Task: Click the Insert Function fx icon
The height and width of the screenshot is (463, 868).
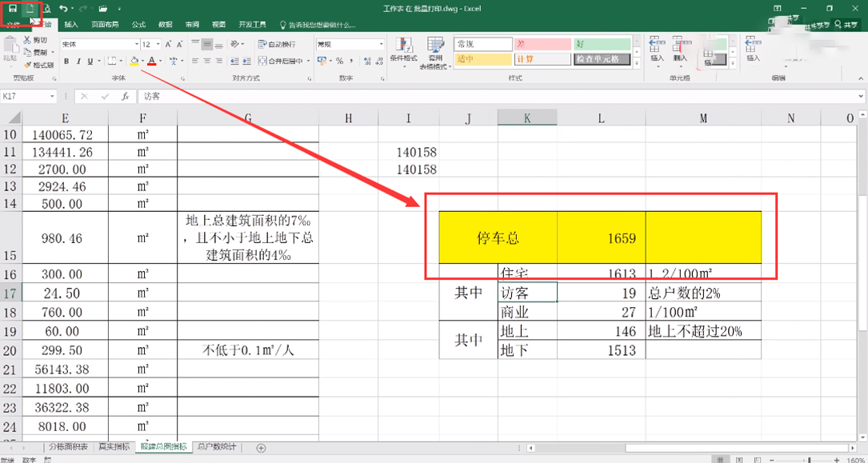Action: point(126,96)
